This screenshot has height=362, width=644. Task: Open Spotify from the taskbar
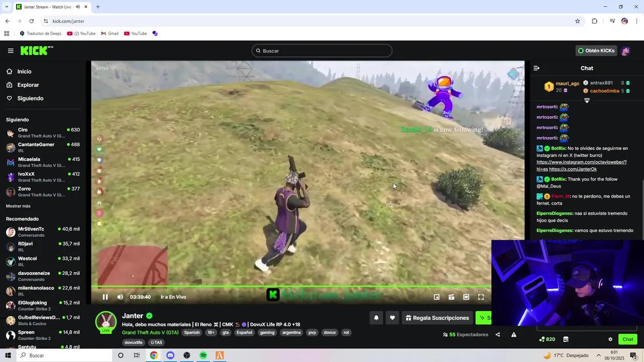click(203, 355)
